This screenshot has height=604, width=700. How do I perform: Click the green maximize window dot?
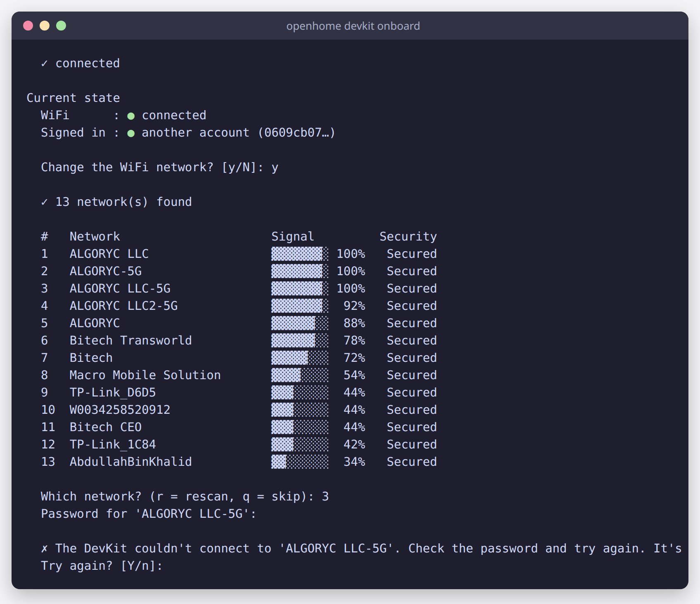click(x=61, y=26)
